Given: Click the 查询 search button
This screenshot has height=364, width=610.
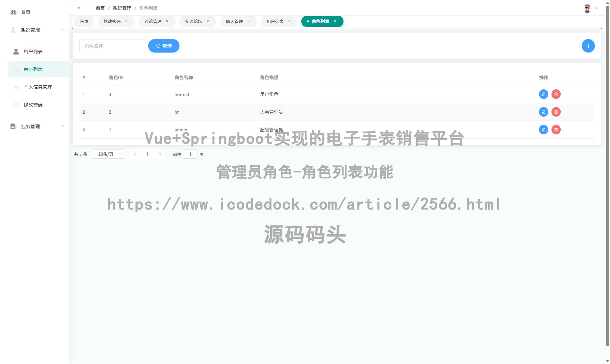Looking at the screenshot, I should [x=164, y=46].
